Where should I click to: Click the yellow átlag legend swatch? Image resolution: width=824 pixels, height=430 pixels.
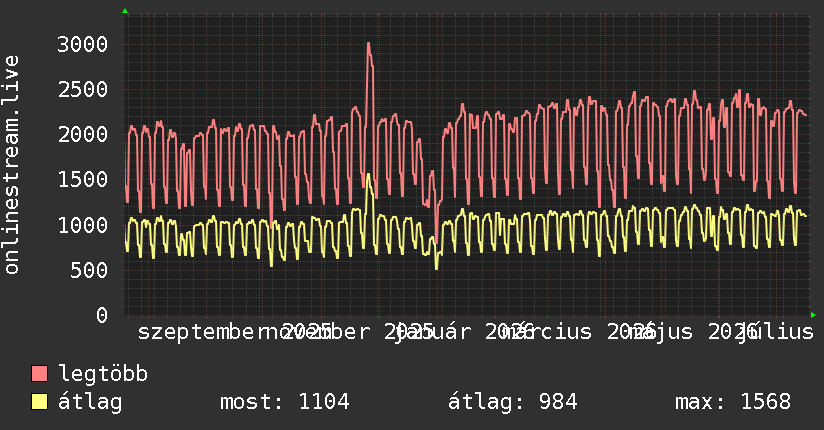pyautogui.click(x=39, y=402)
